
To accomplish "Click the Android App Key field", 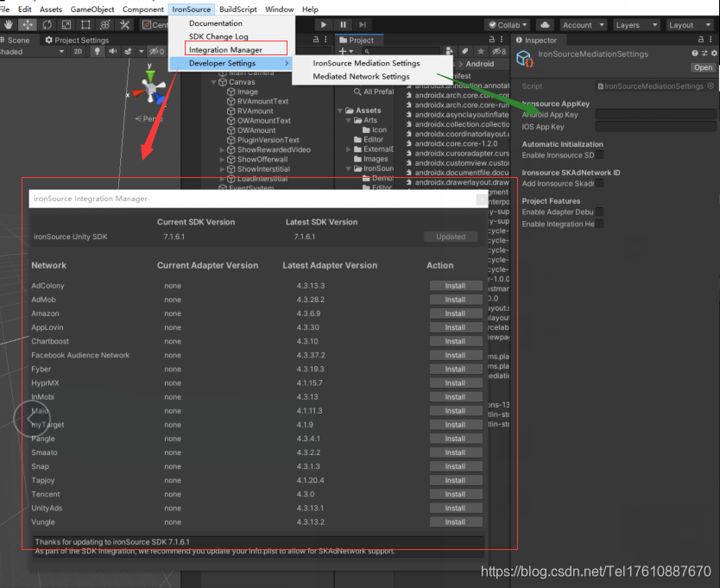I will (x=655, y=114).
